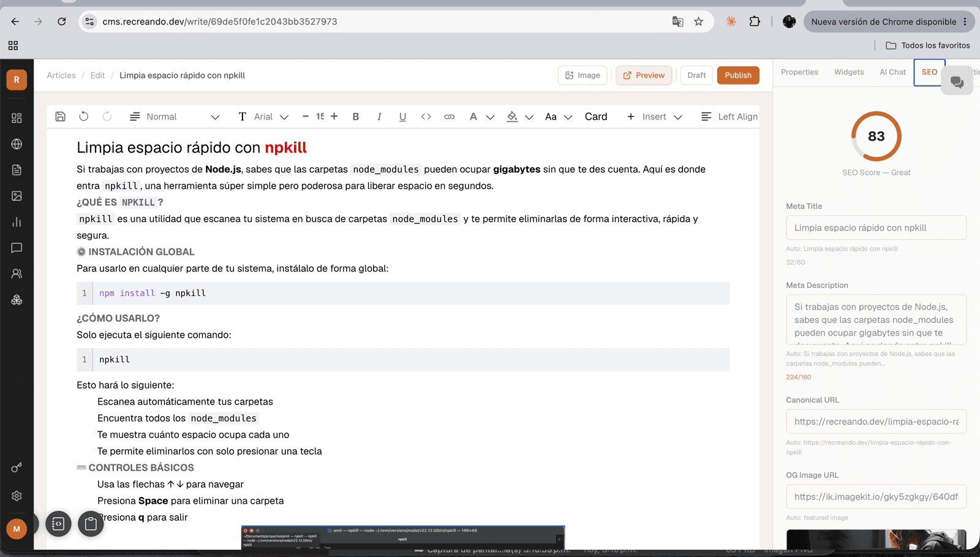Click the OG Image URL field
This screenshot has width=980, height=557.
tap(876, 497)
